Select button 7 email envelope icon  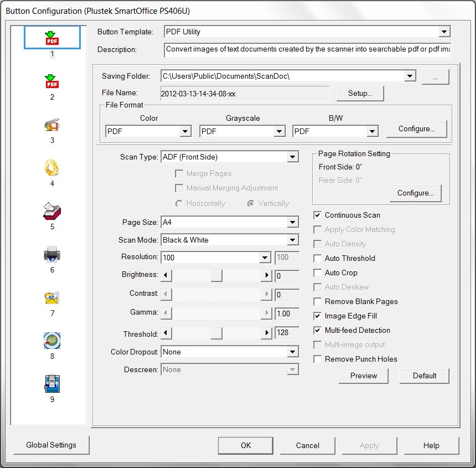point(52,297)
